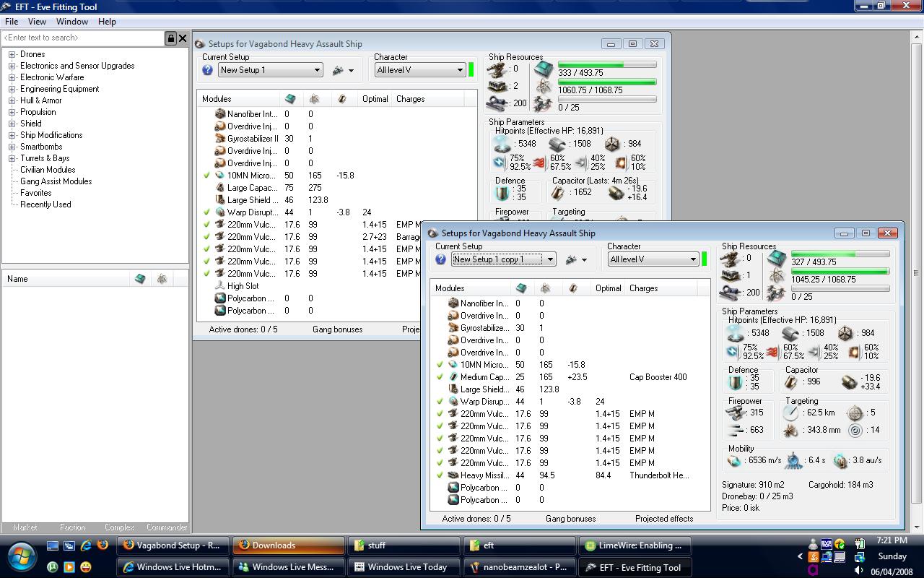This screenshot has width=924, height=578.
Task: Click Projected effects in front window
Action: (664, 519)
